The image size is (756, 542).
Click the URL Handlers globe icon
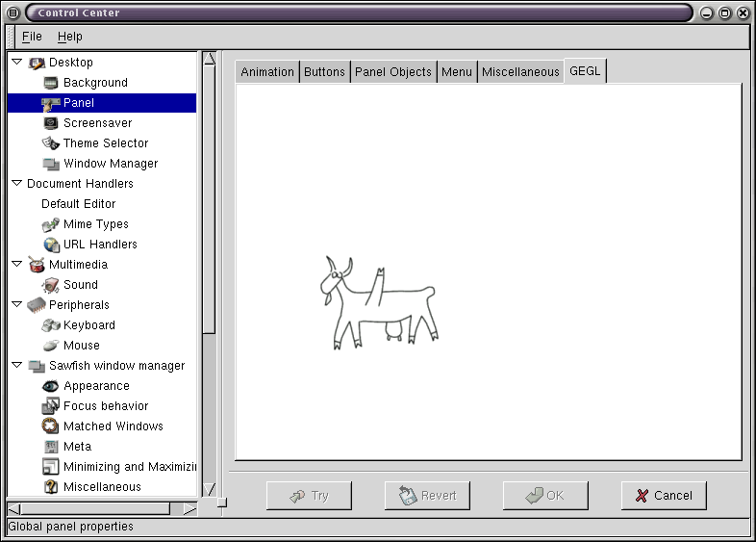51,245
